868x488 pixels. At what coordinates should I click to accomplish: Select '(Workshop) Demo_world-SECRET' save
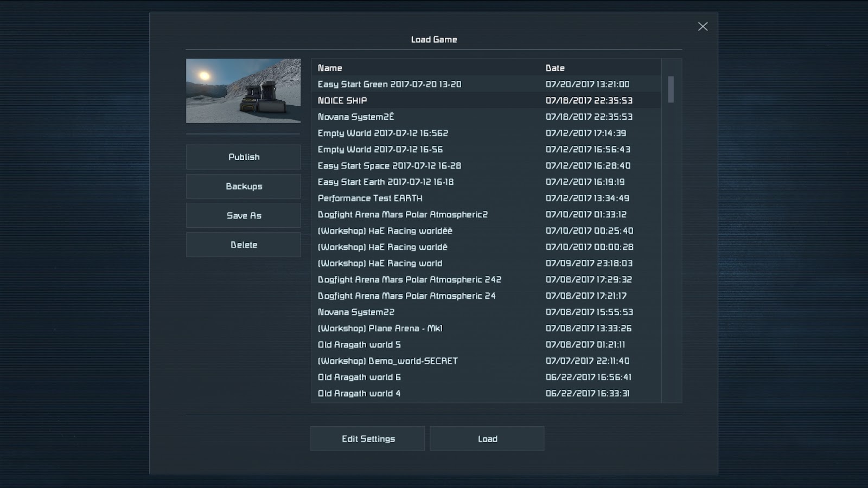click(486, 361)
